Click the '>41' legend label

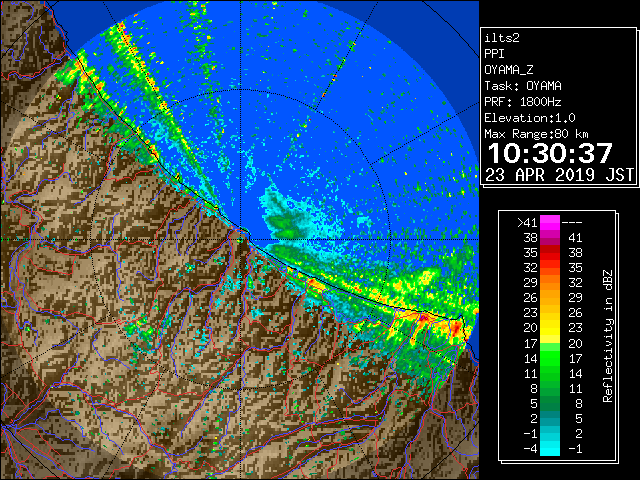pos(527,223)
